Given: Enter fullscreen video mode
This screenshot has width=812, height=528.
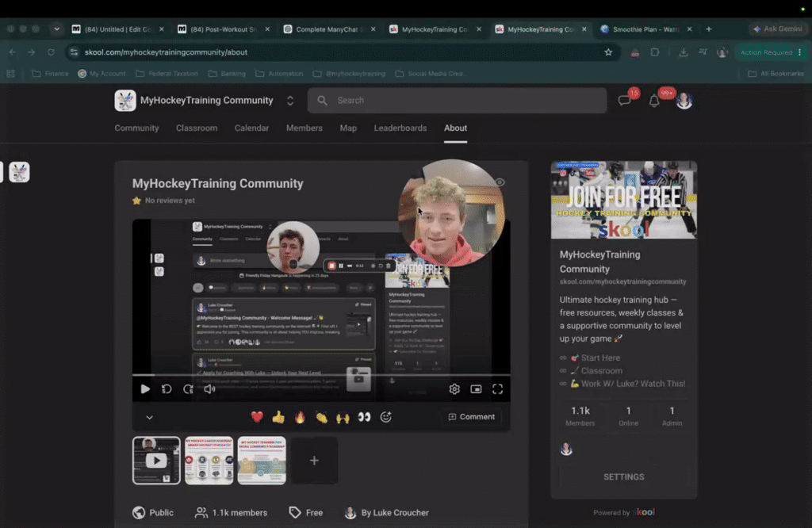Looking at the screenshot, I should 497,388.
